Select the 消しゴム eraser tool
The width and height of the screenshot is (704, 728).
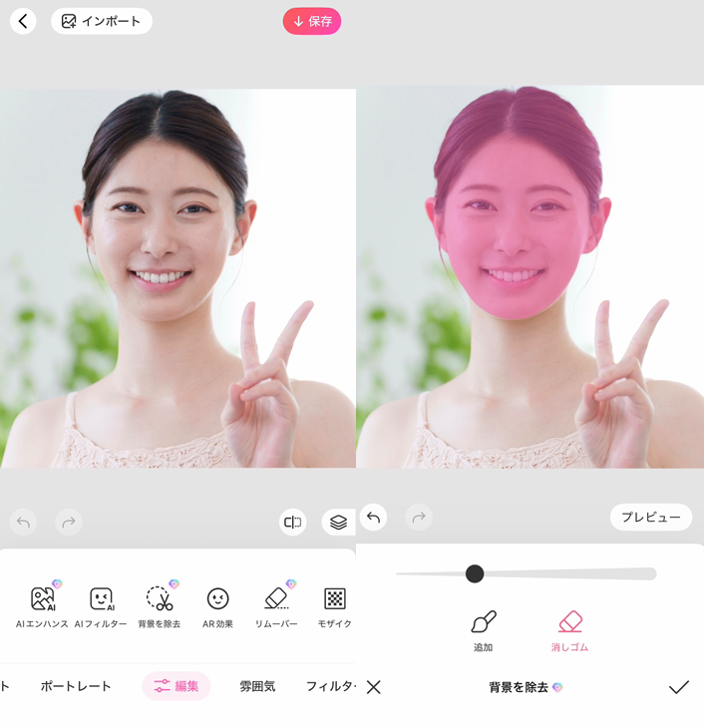569,631
